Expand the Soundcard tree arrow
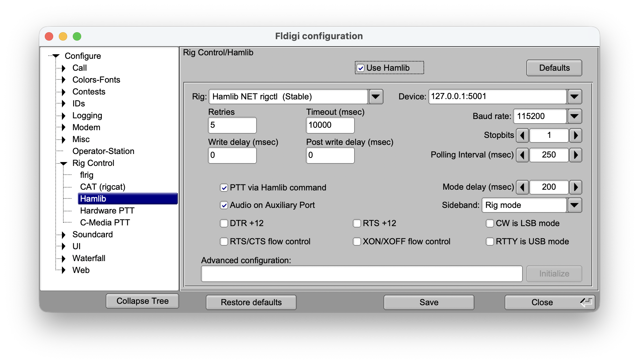 point(63,234)
